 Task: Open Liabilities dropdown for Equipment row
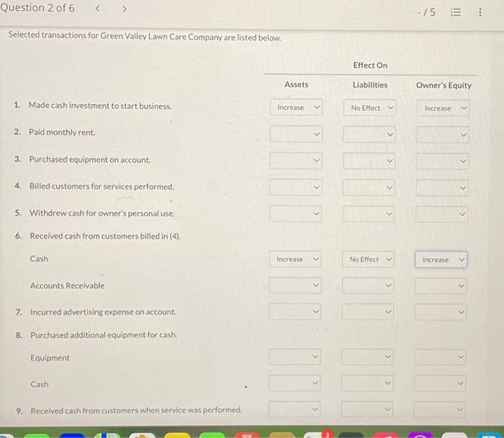367,357
